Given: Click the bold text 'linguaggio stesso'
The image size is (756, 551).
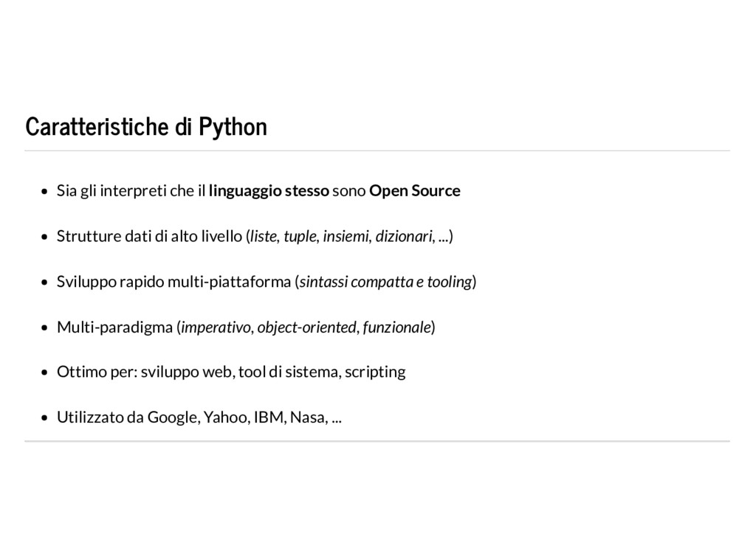Looking at the screenshot, I should tap(269, 191).
